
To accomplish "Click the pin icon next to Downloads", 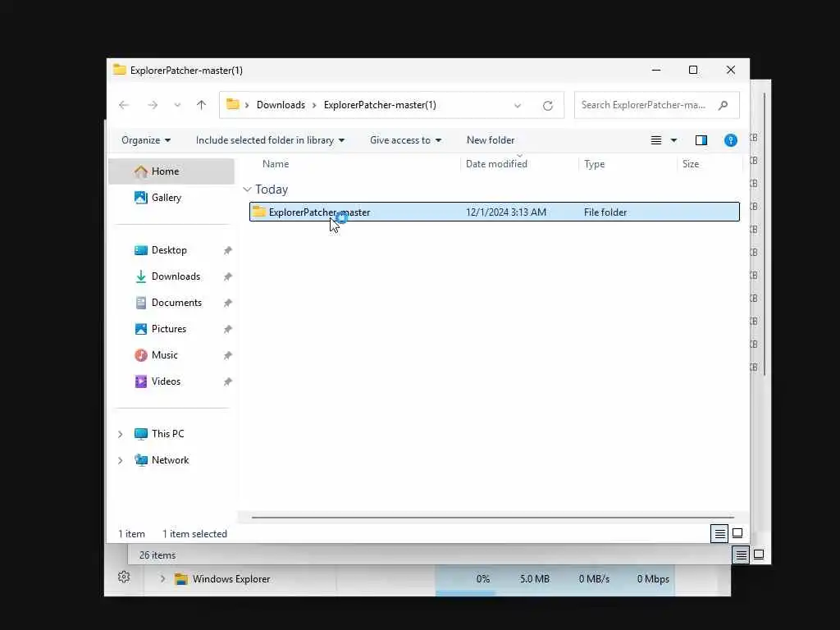I will pyautogui.click(x=228, y=276).
